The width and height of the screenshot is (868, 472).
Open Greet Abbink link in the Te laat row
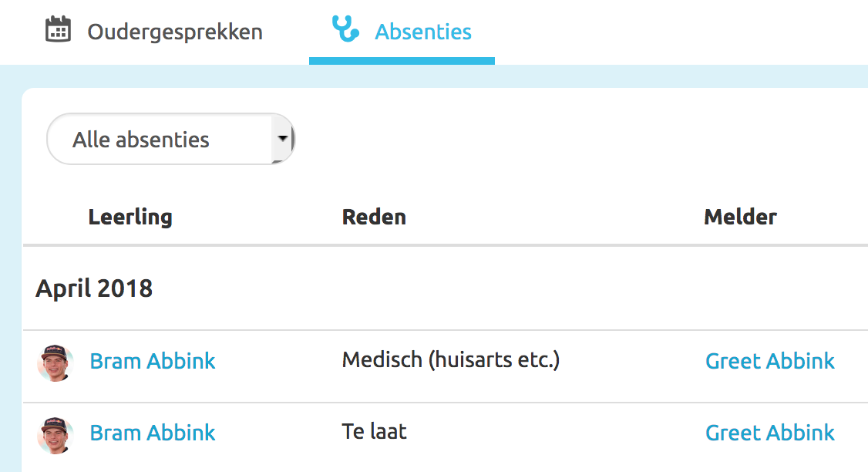pyautogui.click(x=770, y=433)
